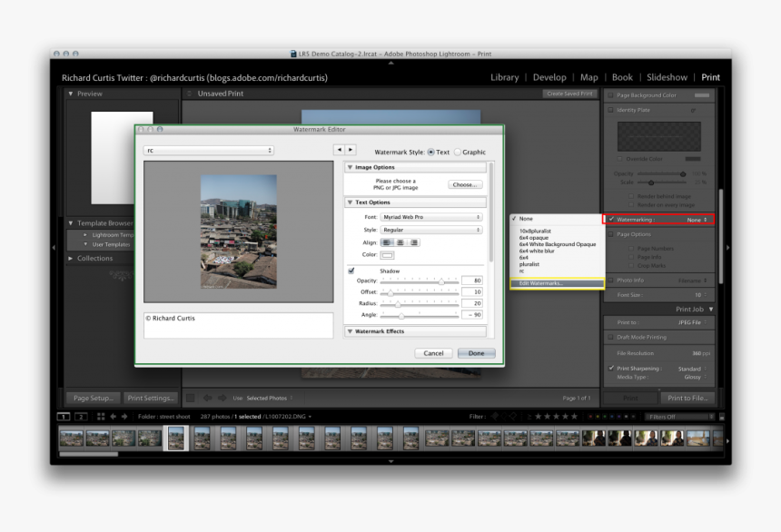Collapse the Preview panel
This screenshot has width=781, height=532.
(x=71, y=94)
